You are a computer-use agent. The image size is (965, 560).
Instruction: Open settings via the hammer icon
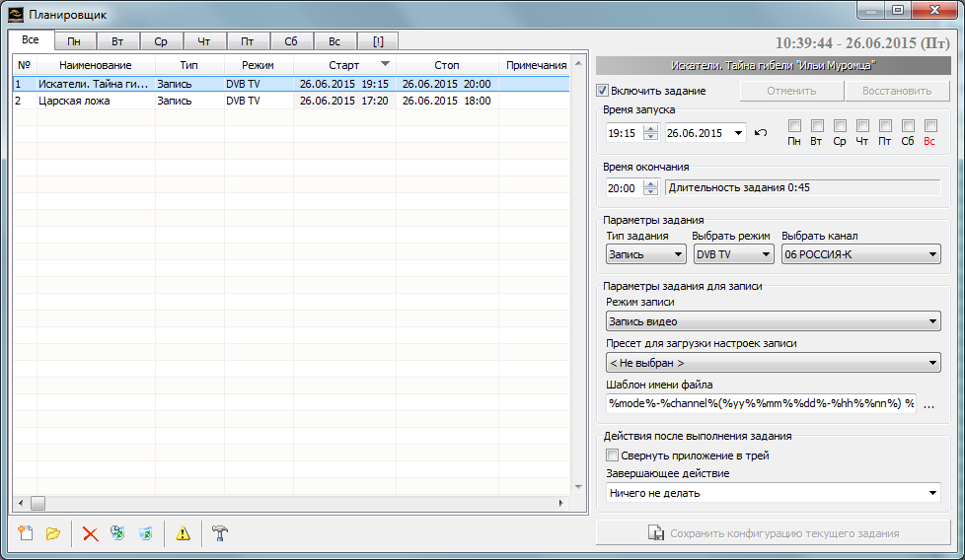(x=220, y=533)
